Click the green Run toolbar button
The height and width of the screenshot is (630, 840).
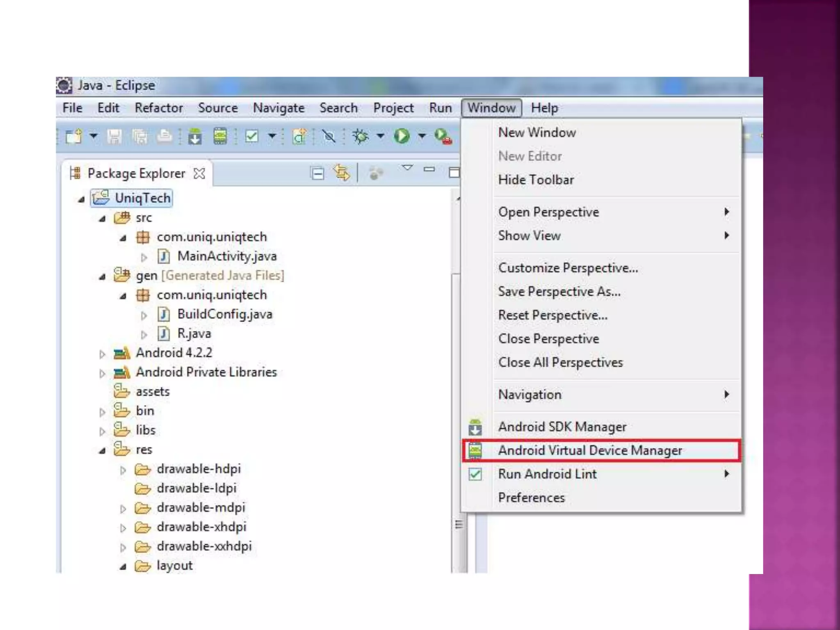tap(402, 136)
